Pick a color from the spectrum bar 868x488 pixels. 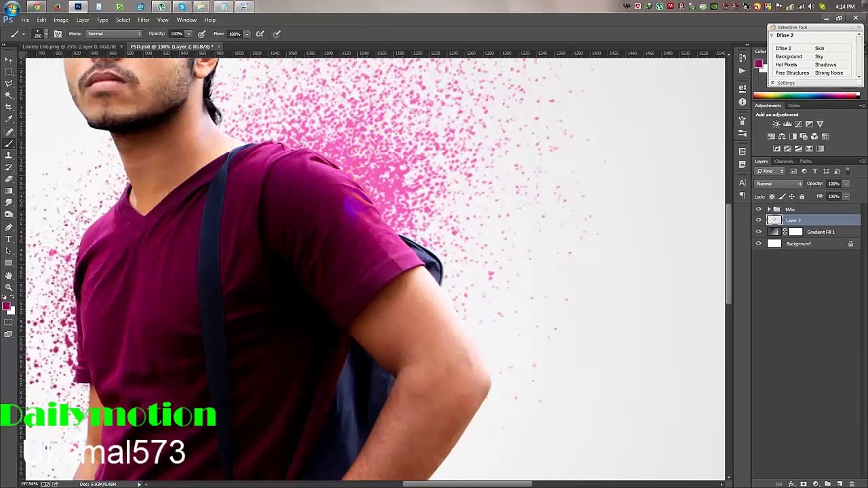(806, 96)
